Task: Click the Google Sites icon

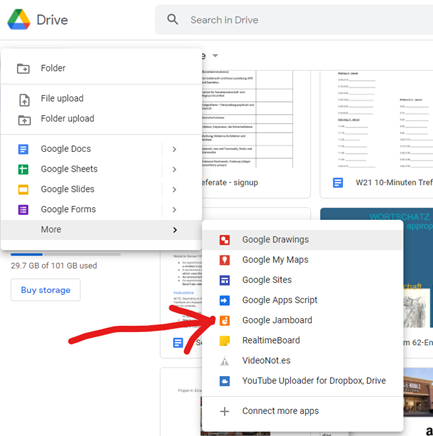Action: coord(225,280)
